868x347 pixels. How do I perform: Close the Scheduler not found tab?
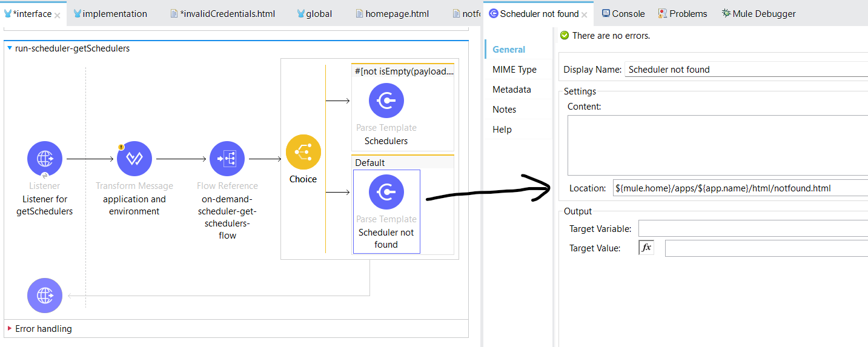(x=585, y=15)
